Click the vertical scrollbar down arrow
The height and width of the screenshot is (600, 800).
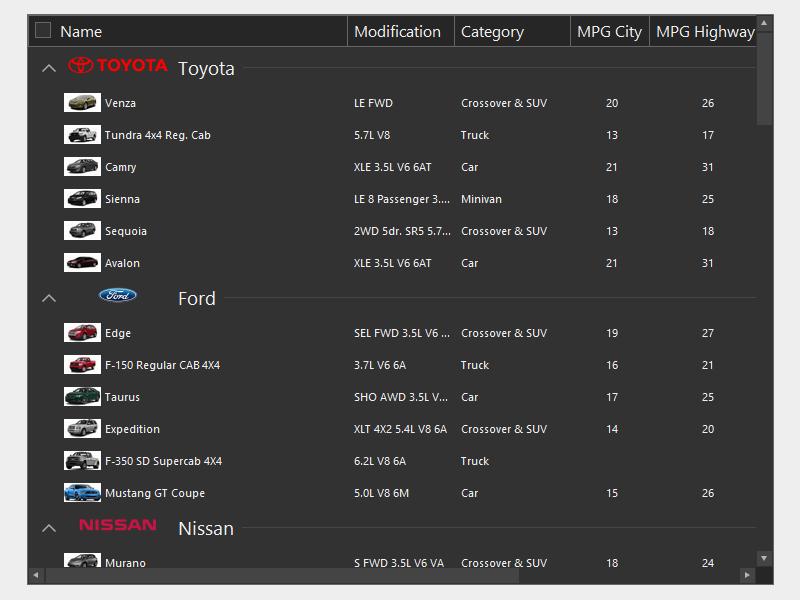765,558
